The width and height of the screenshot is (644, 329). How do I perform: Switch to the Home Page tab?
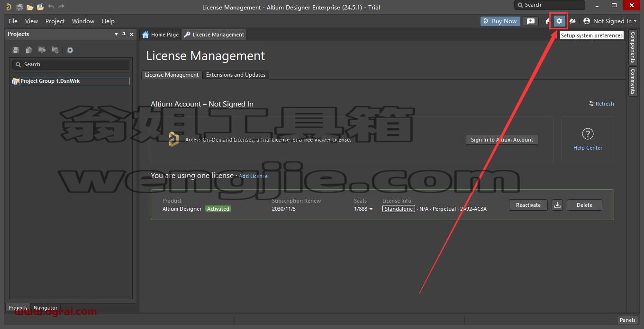160,35
